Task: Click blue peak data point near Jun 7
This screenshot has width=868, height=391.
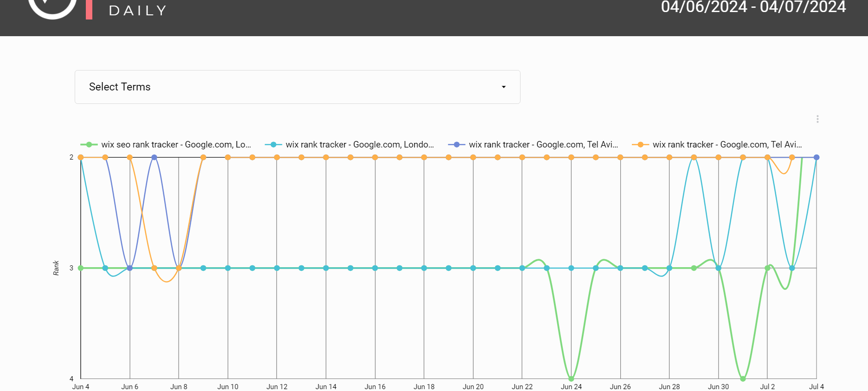Action: click(154, 157)
